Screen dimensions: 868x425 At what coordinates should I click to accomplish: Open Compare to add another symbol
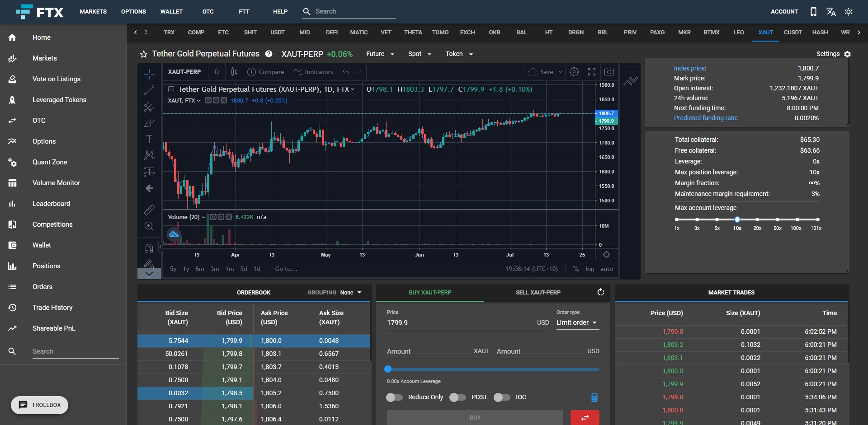266,72
